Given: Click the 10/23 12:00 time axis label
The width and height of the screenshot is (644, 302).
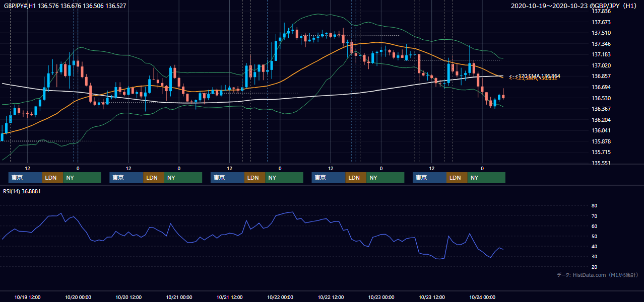Looking at the screenshot, I should (432, 297).
